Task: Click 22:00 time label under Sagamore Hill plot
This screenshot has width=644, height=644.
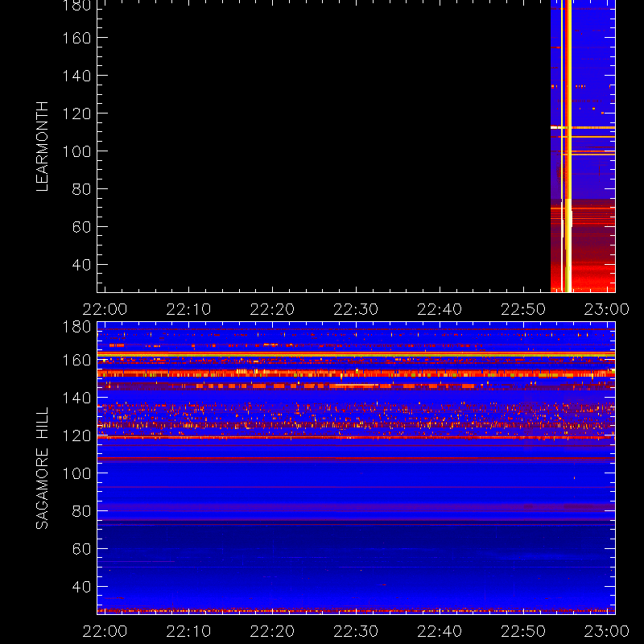Action: click(105, 631)
